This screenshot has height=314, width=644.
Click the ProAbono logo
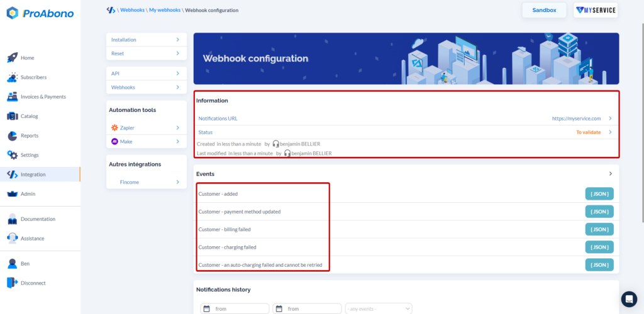click(40, 13)
